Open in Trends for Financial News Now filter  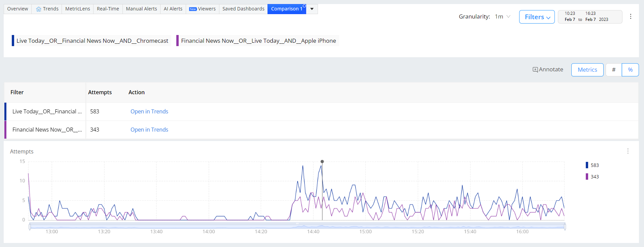point(149,130)
